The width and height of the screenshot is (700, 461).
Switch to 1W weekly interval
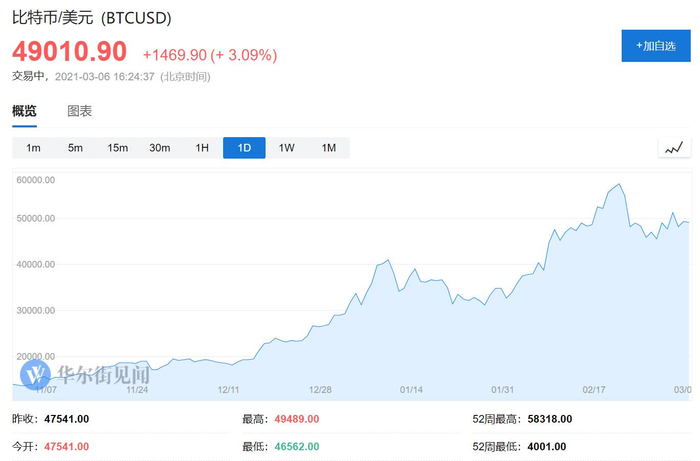pos(286,148)
